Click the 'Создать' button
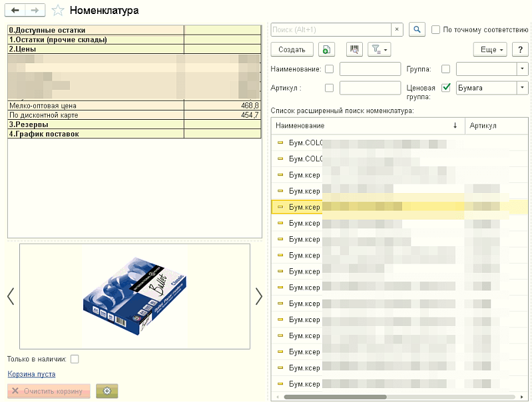Screen dimensions: 532x402 click(x=292, y=50)
